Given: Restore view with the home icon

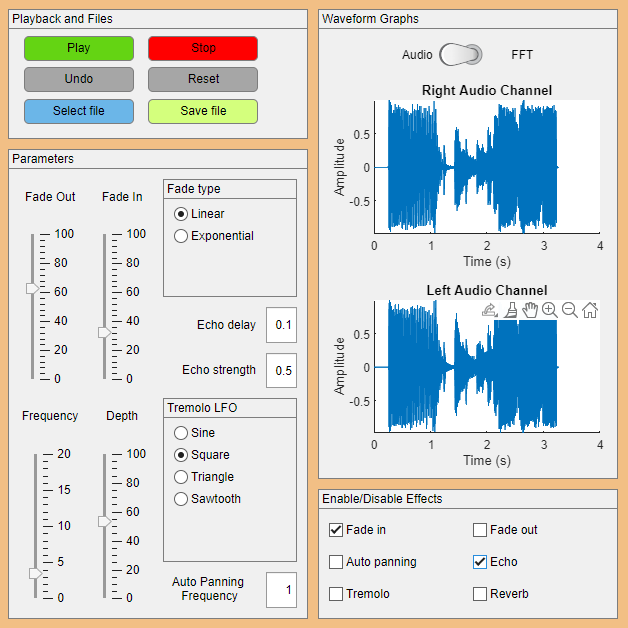Looking at the screenshot, I should coord(590,310).
